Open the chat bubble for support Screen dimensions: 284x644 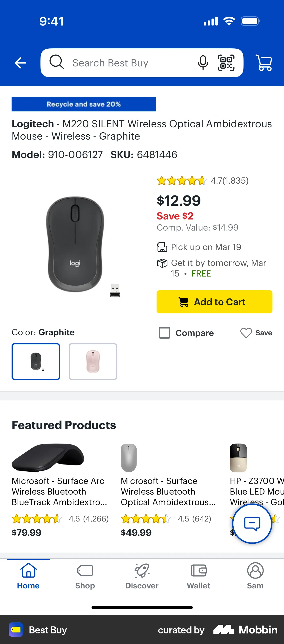click(252, 524)
